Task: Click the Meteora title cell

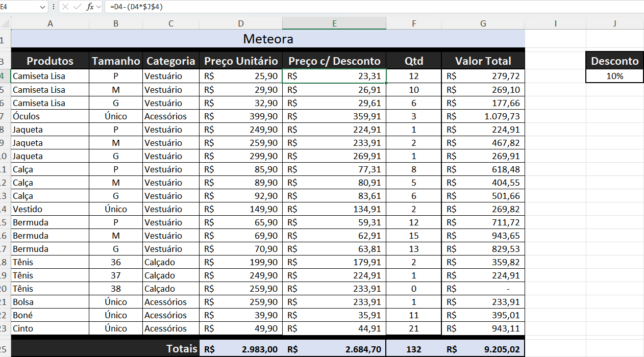Action: click(268, 39)
